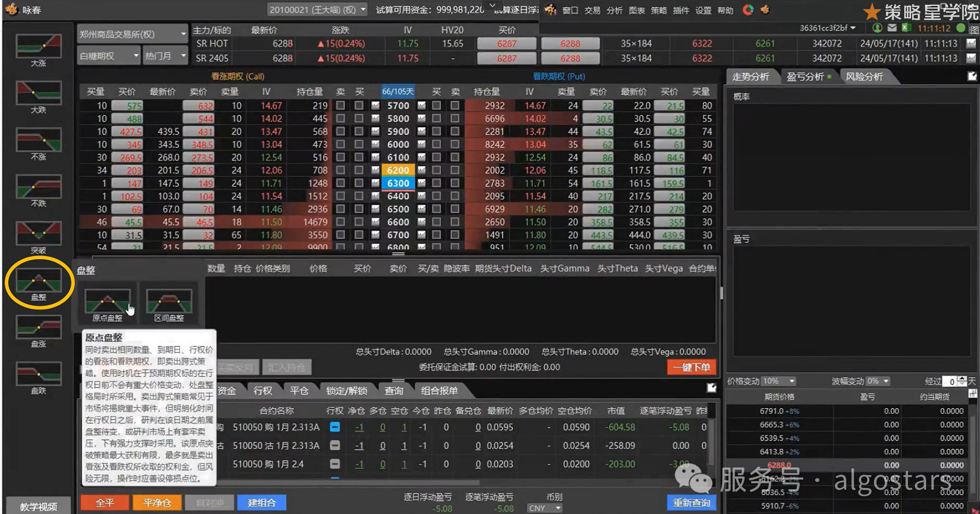Viewport: 980px width, 514px height.
Task: Click the Excel export icon
Action: click(906, 28)
